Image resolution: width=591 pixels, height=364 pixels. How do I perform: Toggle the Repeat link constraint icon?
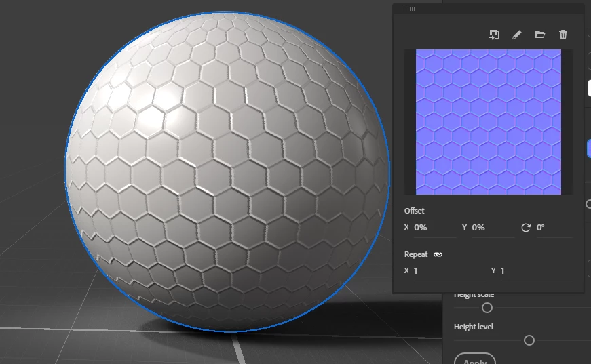(x=438, y=254)
